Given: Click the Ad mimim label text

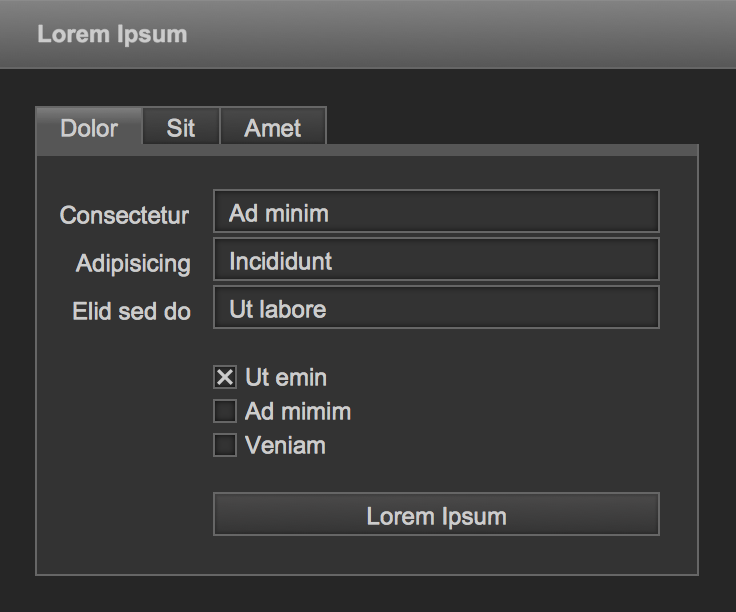Looking at the screenshot, I should [298, 412].
